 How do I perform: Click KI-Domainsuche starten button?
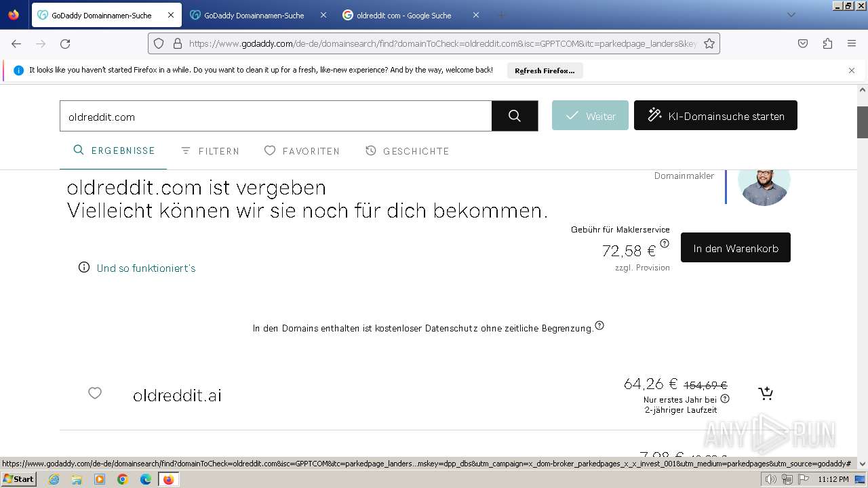(x=715, y=116)
